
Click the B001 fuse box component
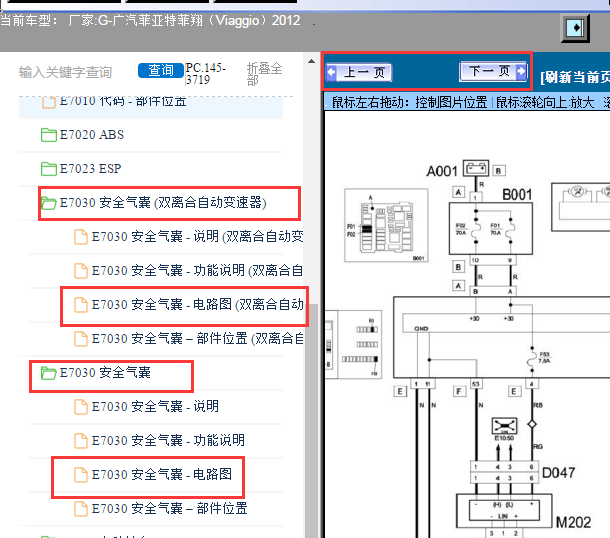point(491,228)
